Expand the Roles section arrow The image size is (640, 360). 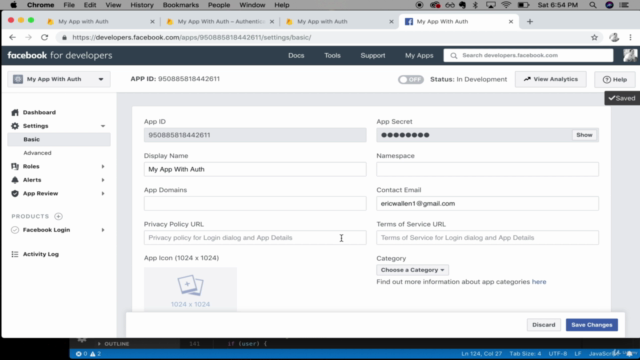[x=103, y=166]
